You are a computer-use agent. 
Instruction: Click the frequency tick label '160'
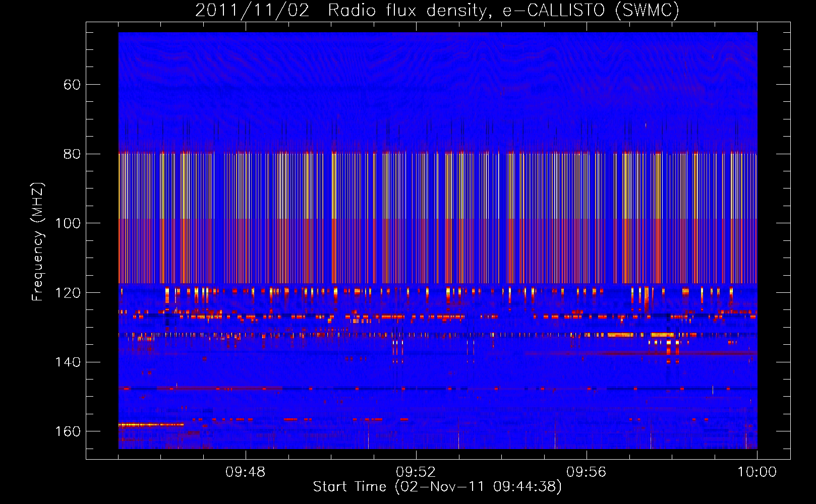coord(68,431)
